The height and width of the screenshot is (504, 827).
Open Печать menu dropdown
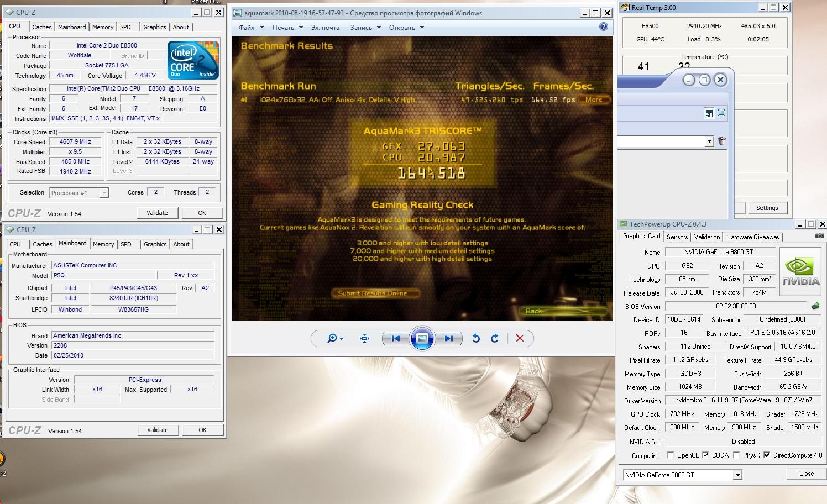[x=287, y=27]
